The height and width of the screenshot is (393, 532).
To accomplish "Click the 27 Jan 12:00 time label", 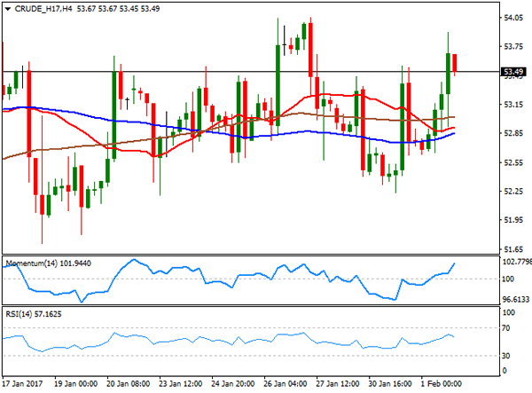I will 337,384.
